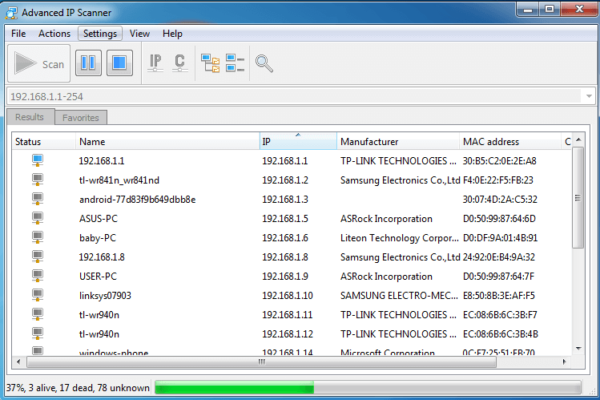Image resolution: width=600 pixels, height=400 pixels.
Task: Click the green scan progress bar
Action: 234,387
